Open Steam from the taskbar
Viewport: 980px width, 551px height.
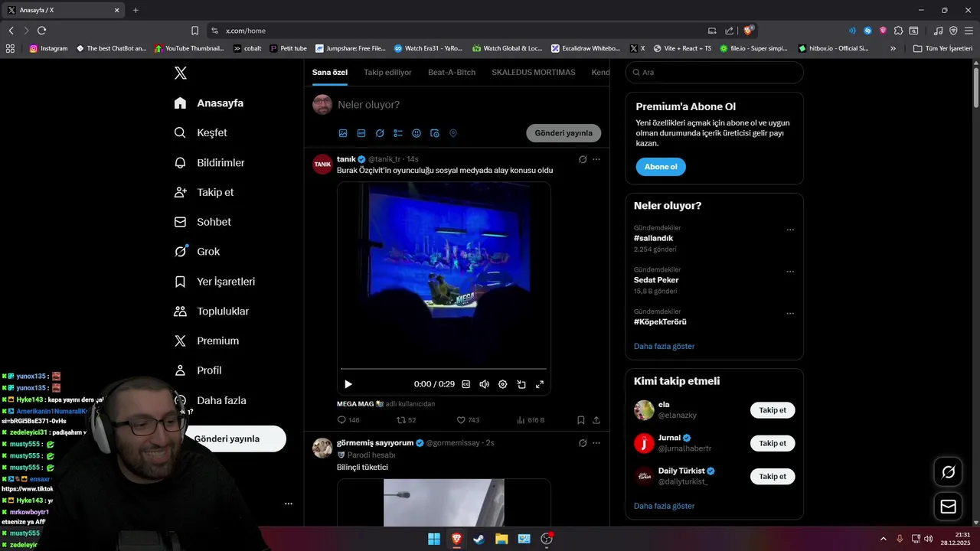479,539
